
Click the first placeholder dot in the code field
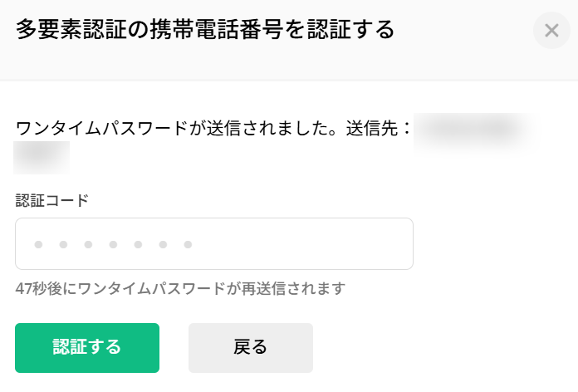click(x=38, y=244)
